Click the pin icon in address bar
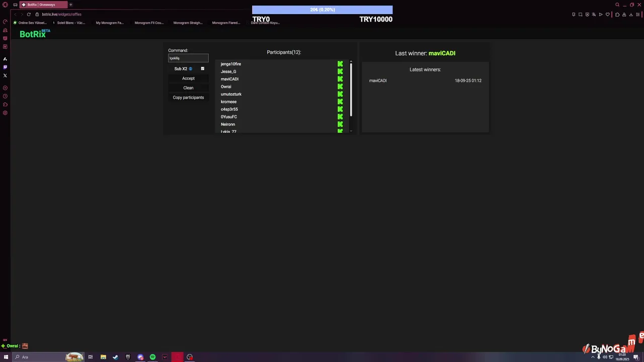Screen dimensions: 644x362 point(574,14)
